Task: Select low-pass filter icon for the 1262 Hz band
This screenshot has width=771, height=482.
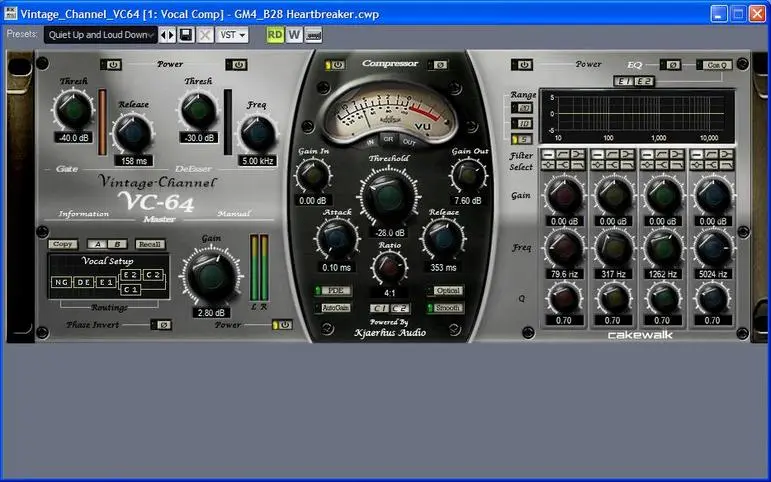Action: (677, 165)
